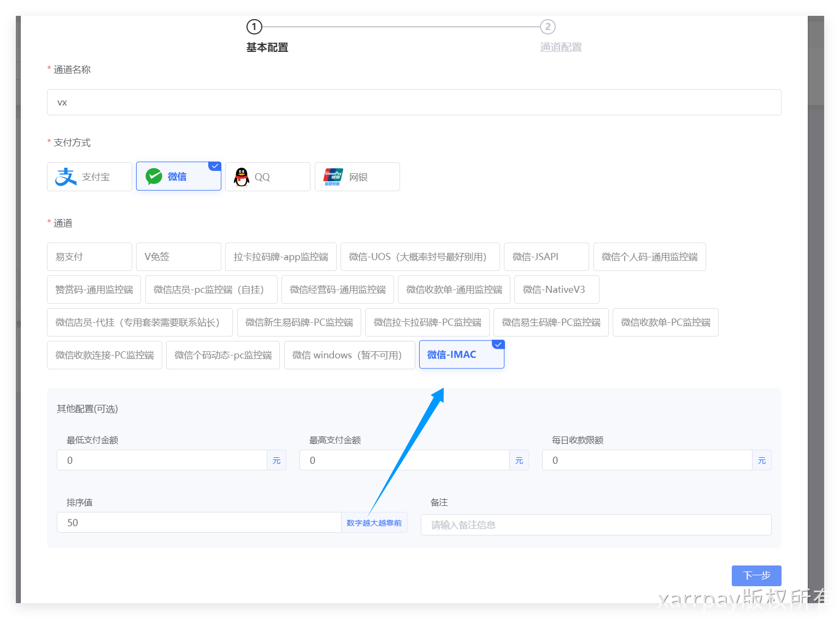Click step 1 circle 基本配置
This screenshot has width=840, height=619.
[x=254, y=27]
